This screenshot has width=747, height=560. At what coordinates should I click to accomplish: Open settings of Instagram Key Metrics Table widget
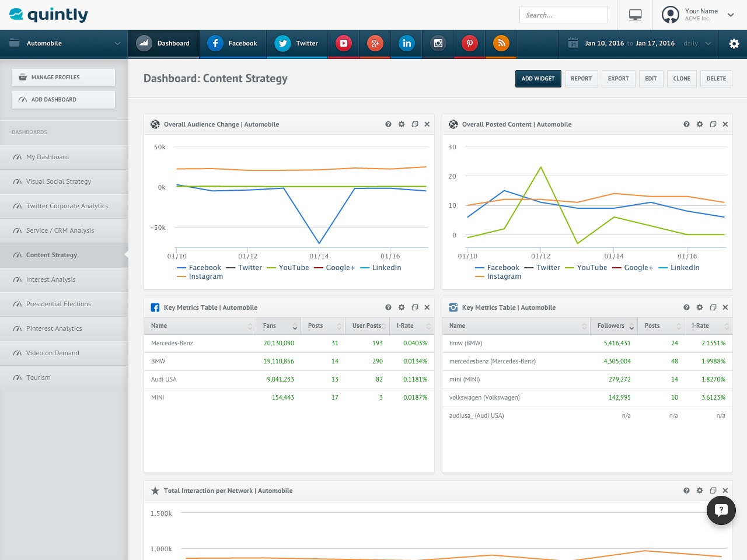point(700,307)
